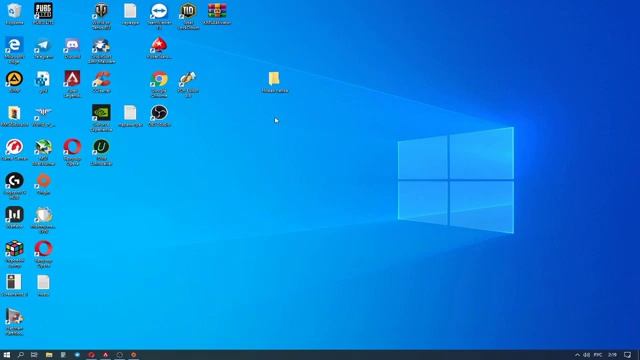Select the dark icon with white bars
Image resolution: width=640 pixels, height=360 pixels.
(14, 215)
